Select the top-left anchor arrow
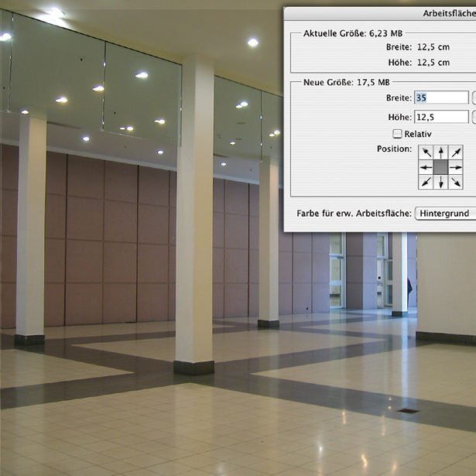 point(426,152)
